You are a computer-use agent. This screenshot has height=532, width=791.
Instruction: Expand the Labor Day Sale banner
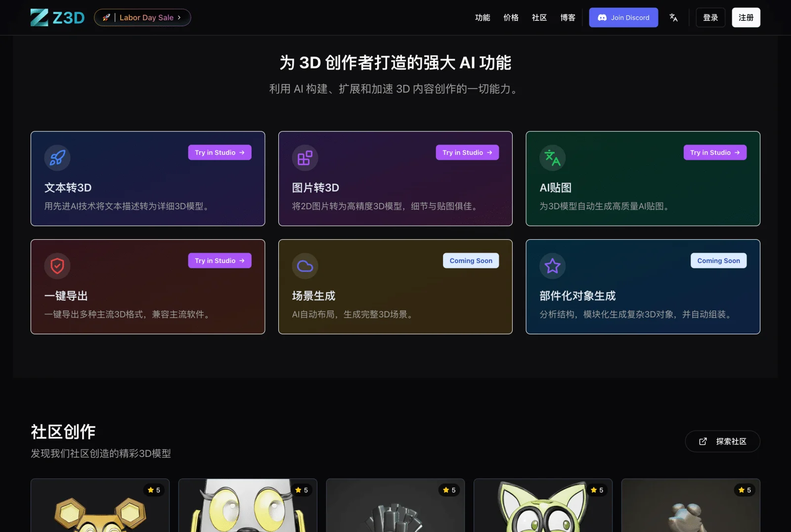[x=142, y=17]
